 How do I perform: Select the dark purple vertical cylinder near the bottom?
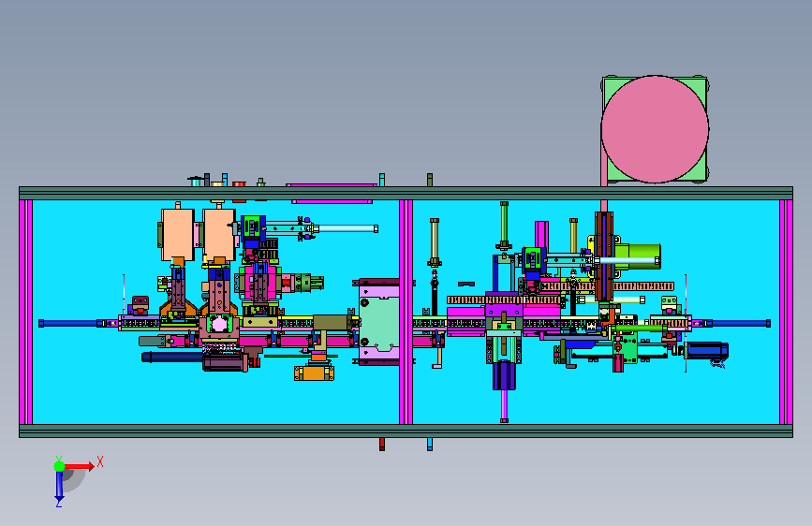pyautogui.click(x=504, y=375)
